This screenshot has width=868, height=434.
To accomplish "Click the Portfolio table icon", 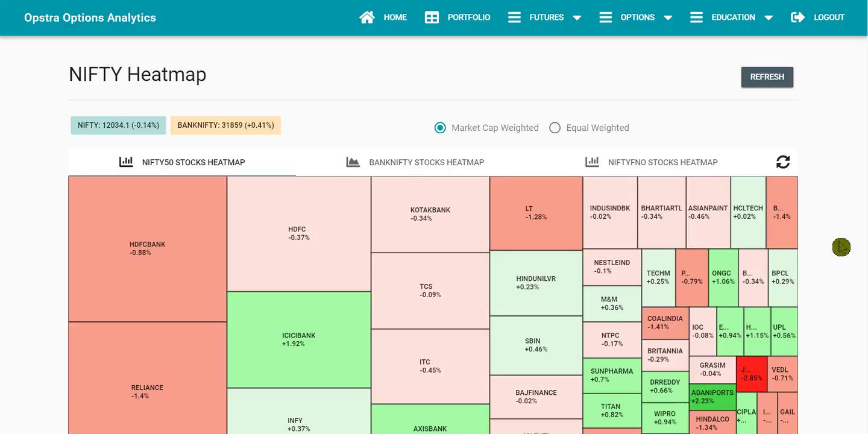I will tap(432, 17).
